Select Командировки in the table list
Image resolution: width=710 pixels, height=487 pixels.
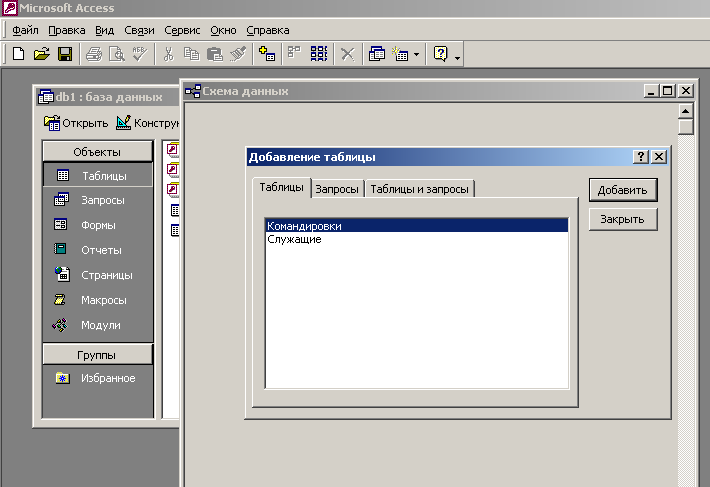coord(417,226)
